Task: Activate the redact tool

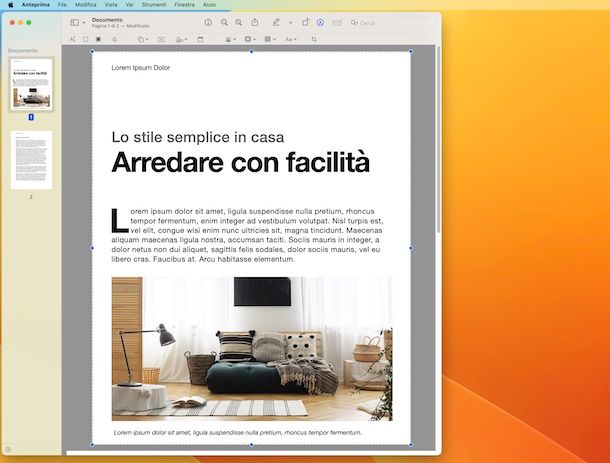Action: [98, 39]
